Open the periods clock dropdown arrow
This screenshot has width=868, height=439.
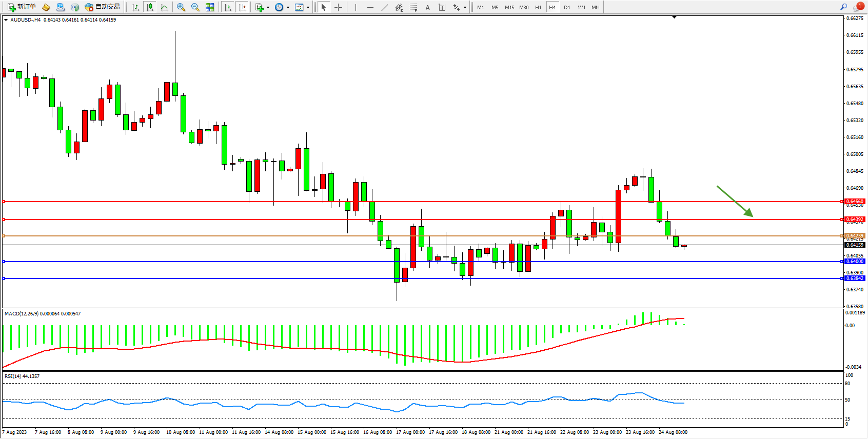coord(288,7)
